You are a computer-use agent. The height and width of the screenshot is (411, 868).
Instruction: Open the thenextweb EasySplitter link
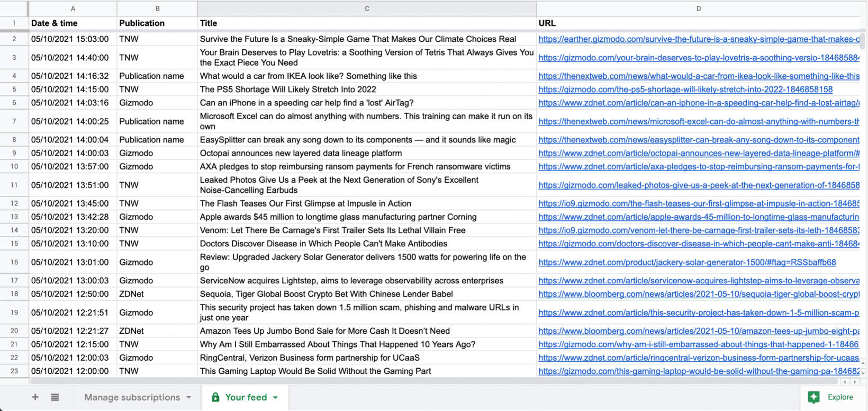coord(699,140)
